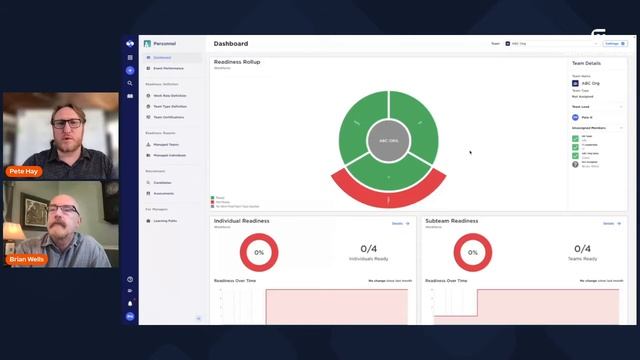
Task: Click the Candidates magnifier icon
Action: [x=148, y=182]
